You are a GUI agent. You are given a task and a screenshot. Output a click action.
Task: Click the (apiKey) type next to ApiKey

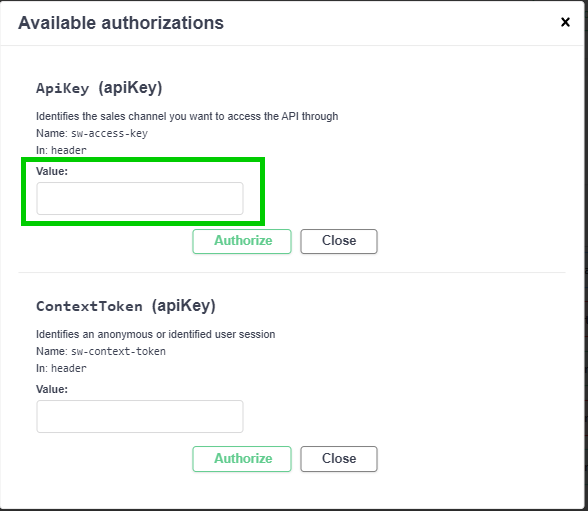(130, 88)
